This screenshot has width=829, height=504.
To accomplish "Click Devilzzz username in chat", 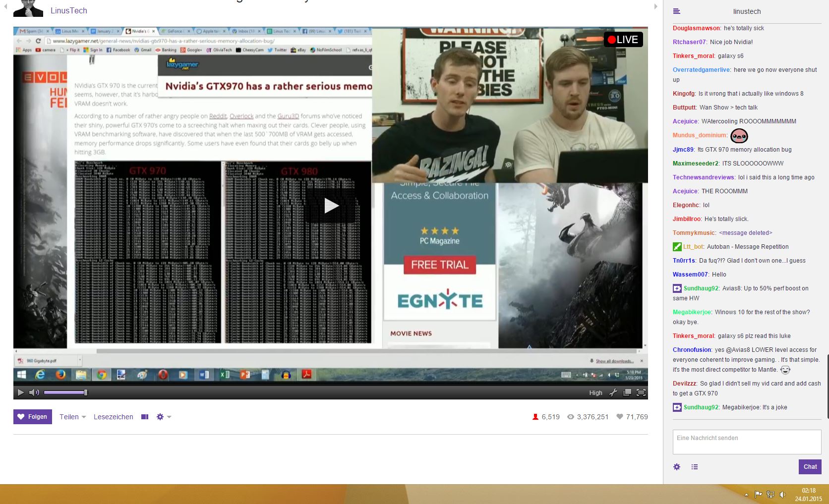I will click(684, 384).
